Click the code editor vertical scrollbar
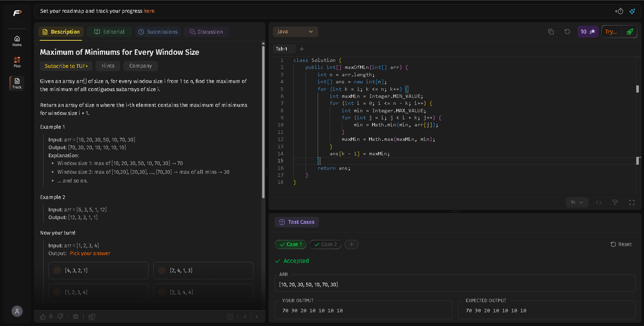The width and height of the screenshot is (644, 326). [x=638, y=89]
